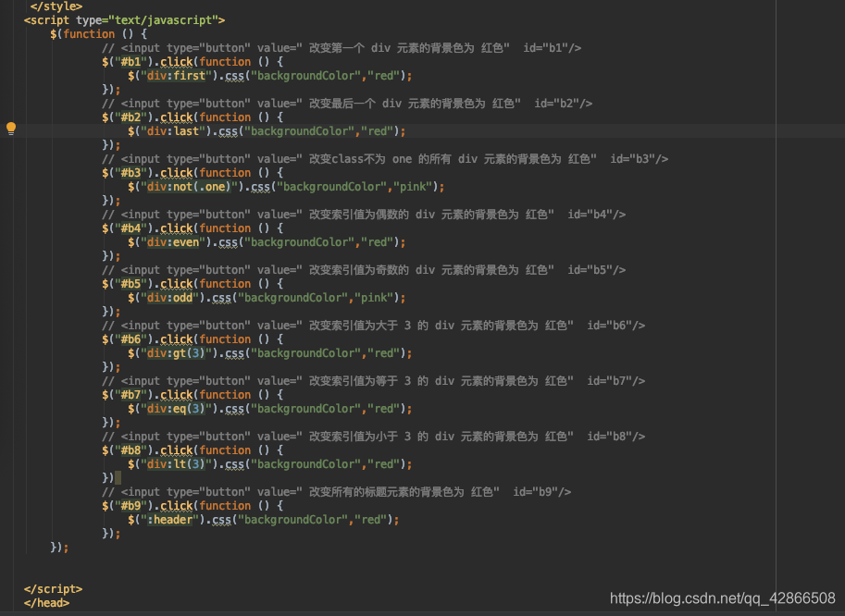The height and width of the screenshot is (616, 845).
Task: Click the "#b8" selector string
Action: pos(130,450)
